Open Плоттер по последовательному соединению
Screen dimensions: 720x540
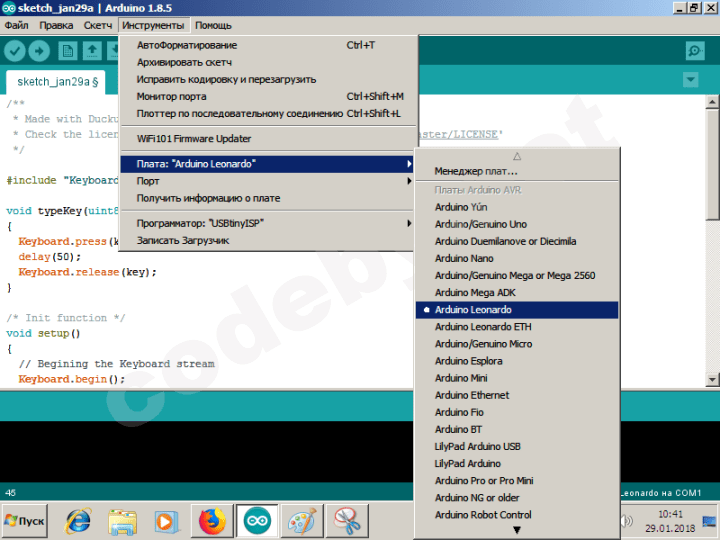[x=269, y=113]
